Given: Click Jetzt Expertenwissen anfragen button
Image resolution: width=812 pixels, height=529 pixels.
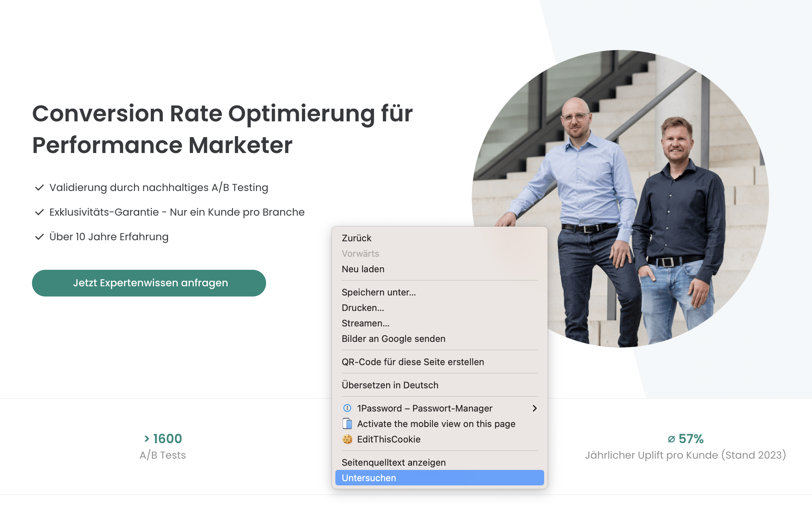Looking at the screenshot, I should (149, 283).
